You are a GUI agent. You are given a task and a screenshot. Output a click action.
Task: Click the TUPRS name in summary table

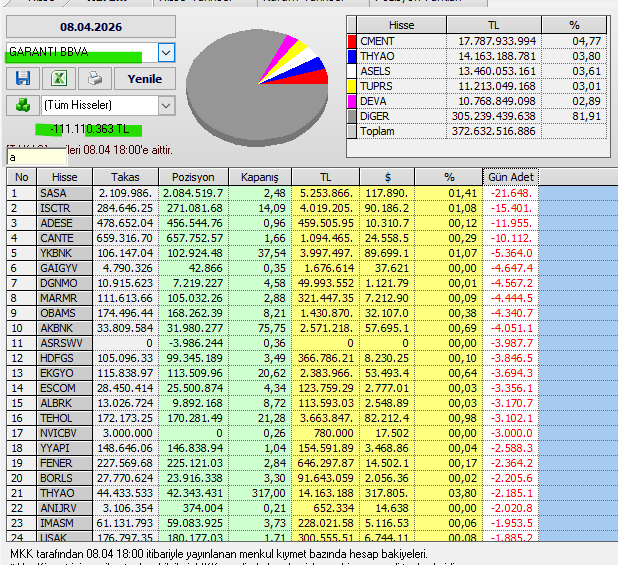click(x=376, y=86)
